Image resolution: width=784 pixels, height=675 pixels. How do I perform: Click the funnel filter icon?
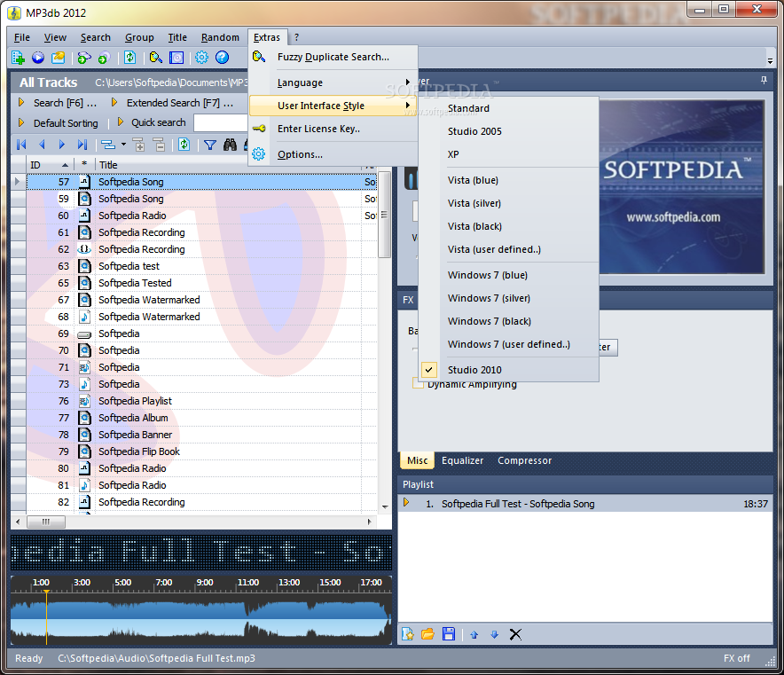[x=210, y=145]
